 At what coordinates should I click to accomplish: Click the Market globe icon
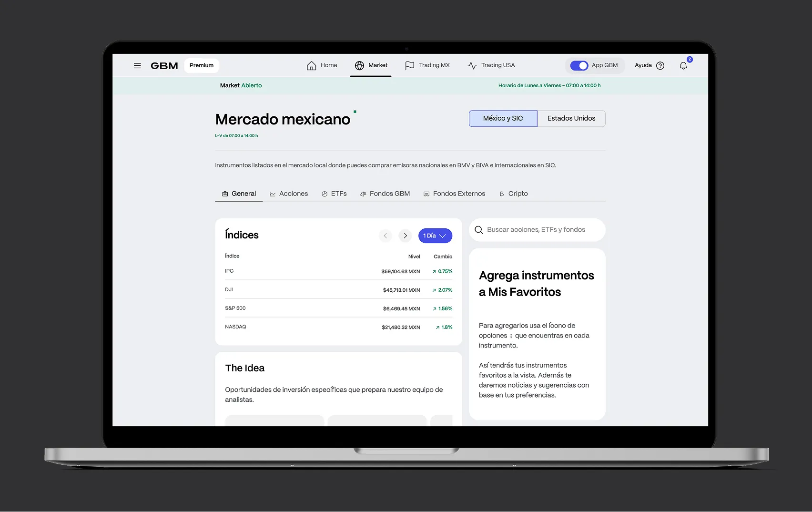tap(359, 66)
